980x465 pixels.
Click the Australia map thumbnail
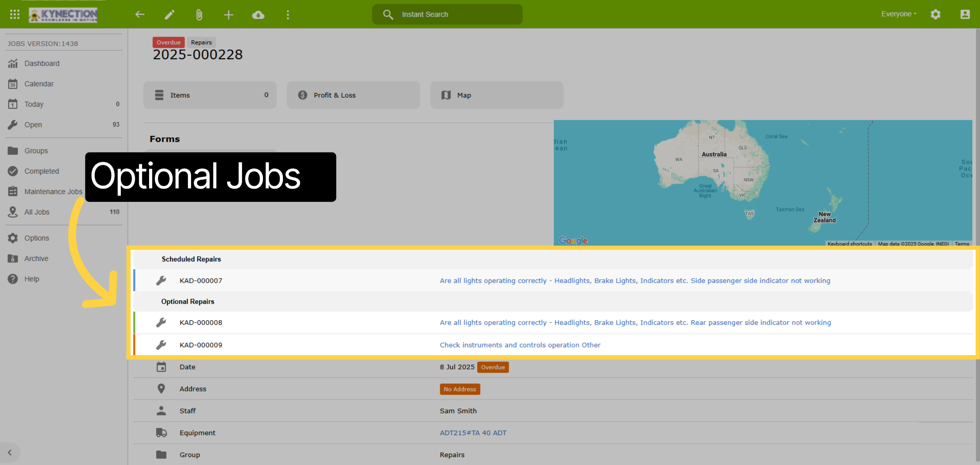coord(763,183)
